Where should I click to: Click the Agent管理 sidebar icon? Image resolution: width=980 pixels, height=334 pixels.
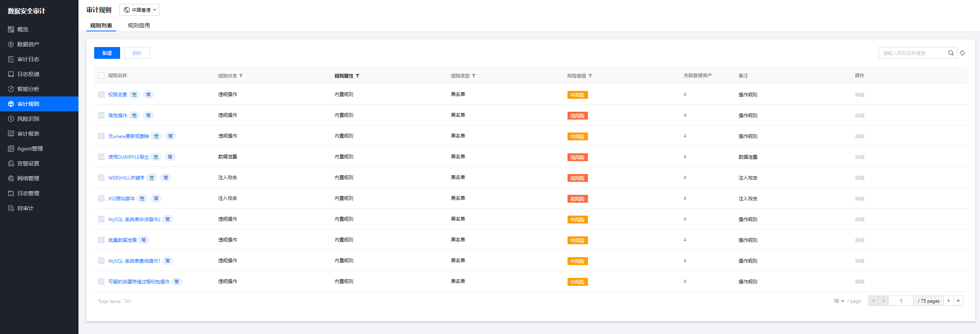pos(11,149)
